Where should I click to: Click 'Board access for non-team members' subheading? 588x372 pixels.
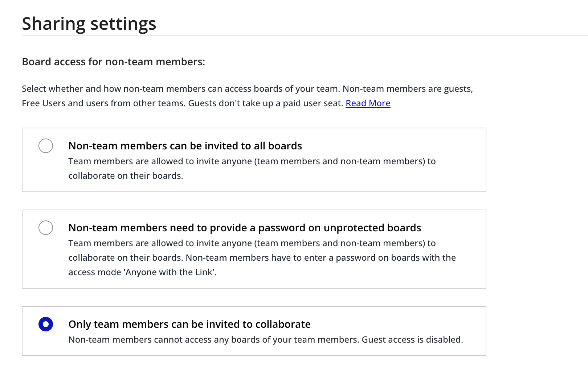tap(113, 62)
